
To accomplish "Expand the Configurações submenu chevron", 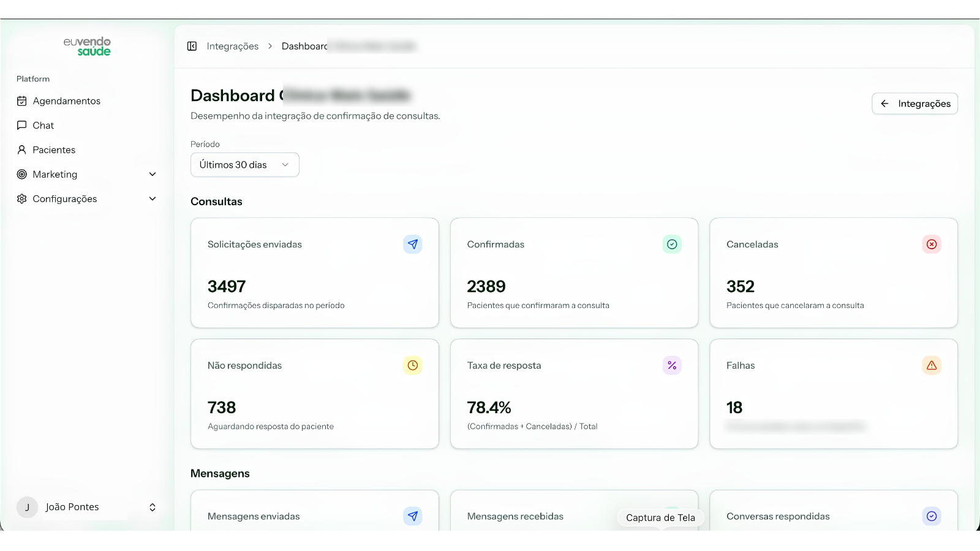I will [x=153, y=199].
